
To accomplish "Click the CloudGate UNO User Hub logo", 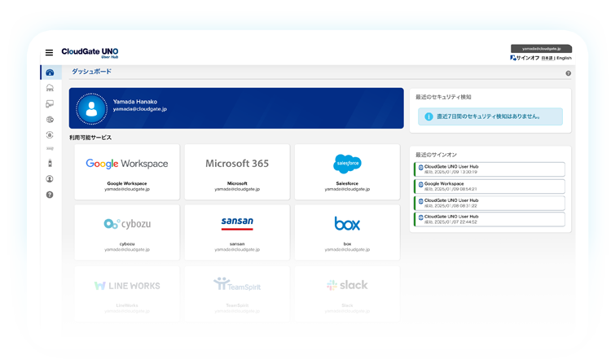I will click(90, 53).
